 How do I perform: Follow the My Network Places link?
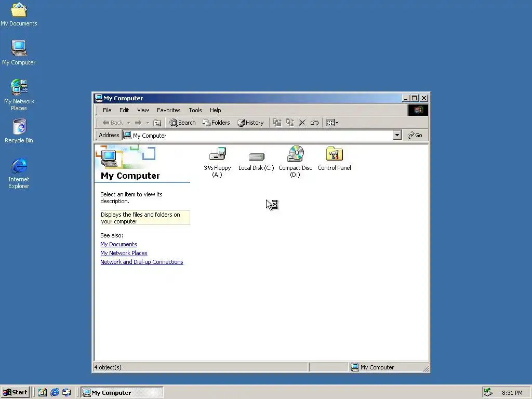[124, 253]
